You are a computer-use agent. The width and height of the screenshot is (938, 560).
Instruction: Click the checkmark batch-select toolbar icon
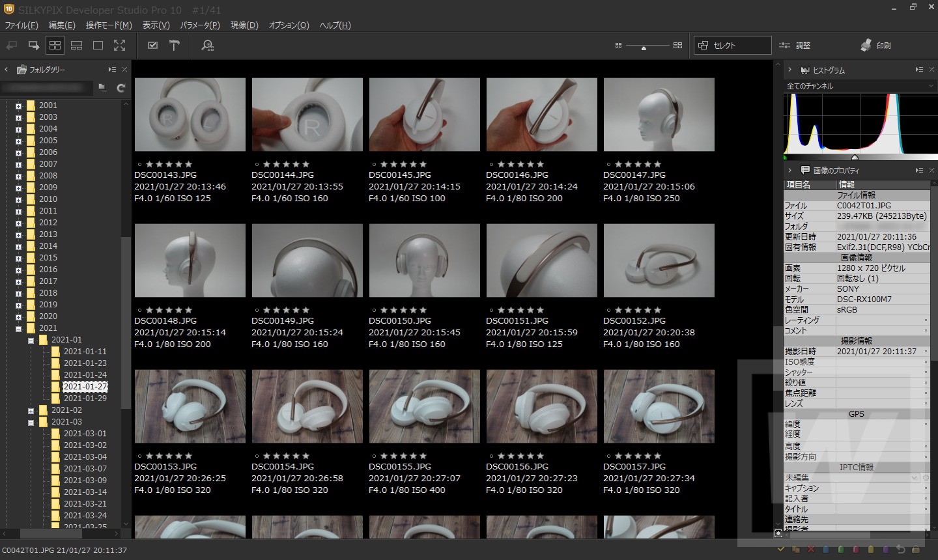click(x=152, y=46)
